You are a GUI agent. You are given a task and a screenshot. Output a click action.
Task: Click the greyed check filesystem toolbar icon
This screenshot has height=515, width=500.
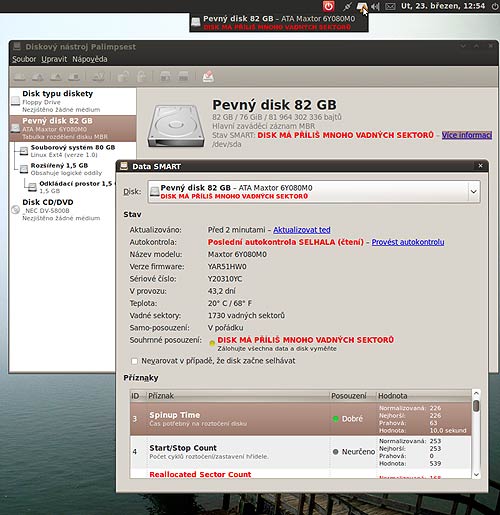pos(98,77)
